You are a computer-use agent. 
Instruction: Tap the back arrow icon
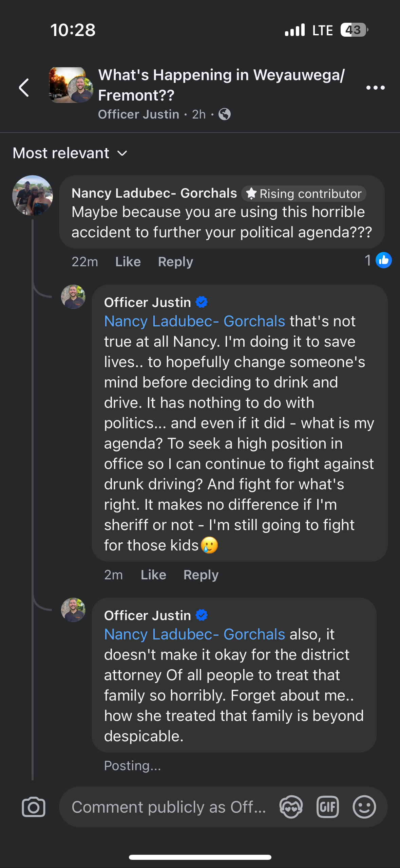[x=24, y=88]
